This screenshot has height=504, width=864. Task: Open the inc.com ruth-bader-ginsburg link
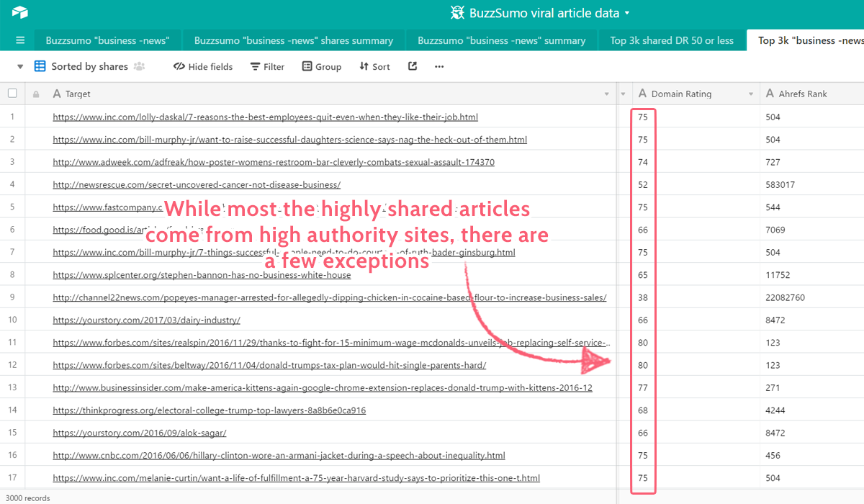tap(284, 253)
